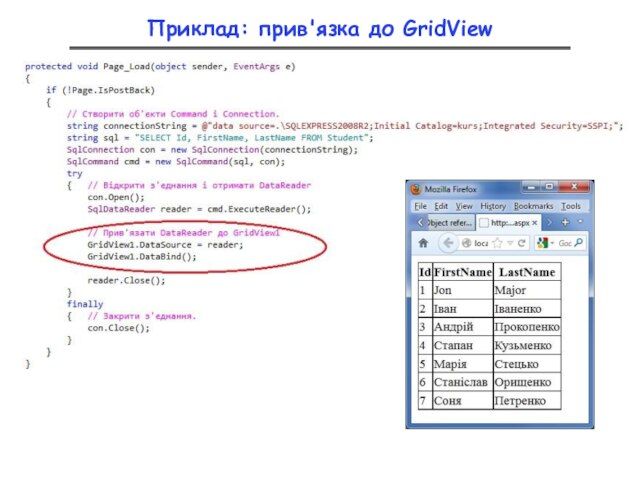Expand the URL history dropdown arrow
The height and width of the screenshot is (480, 640).
(510, 243)
